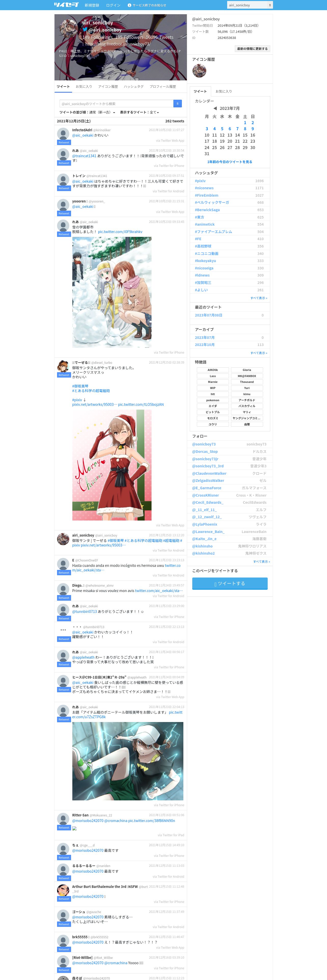Click the top header search magnifier icon
The width and height of the screenshot is (327, 980).
[270, 5]
